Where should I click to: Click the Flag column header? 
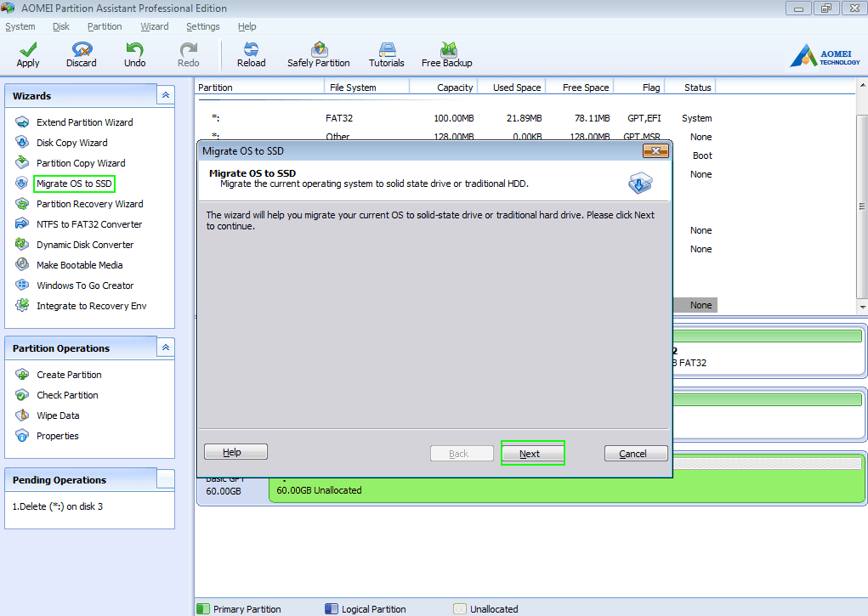click(x=638, y=88)
